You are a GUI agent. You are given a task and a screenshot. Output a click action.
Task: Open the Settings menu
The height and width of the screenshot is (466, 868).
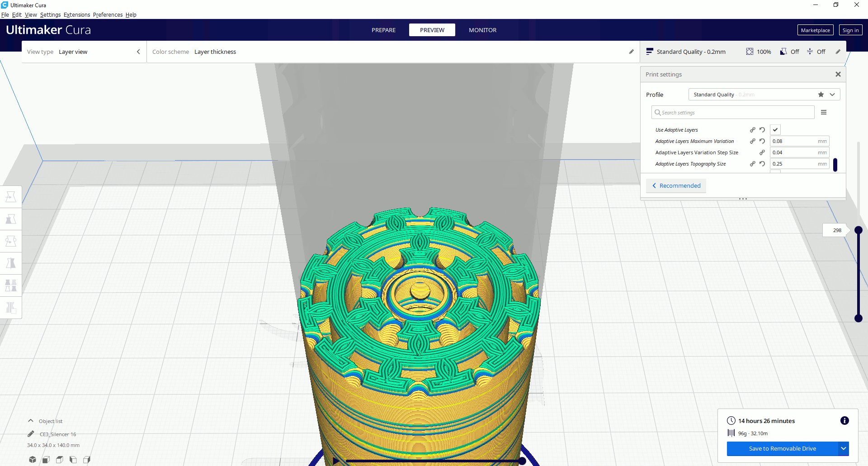coord(50,14)
